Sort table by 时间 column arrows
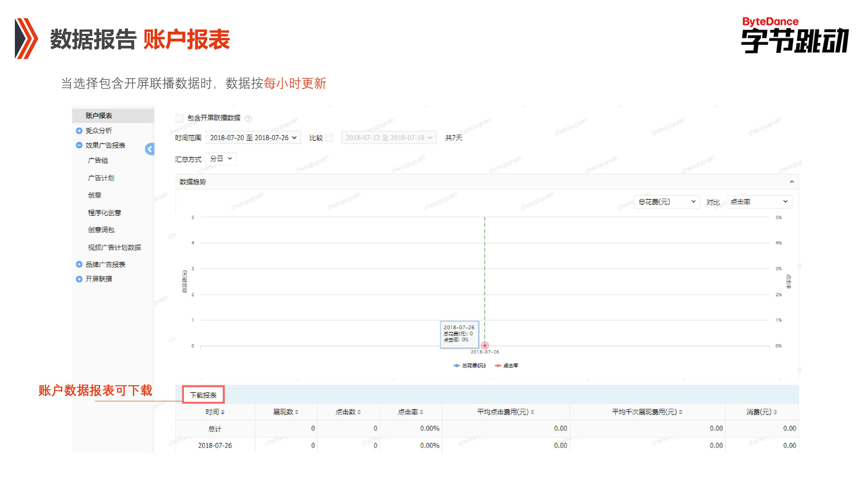 coord(223,412)
